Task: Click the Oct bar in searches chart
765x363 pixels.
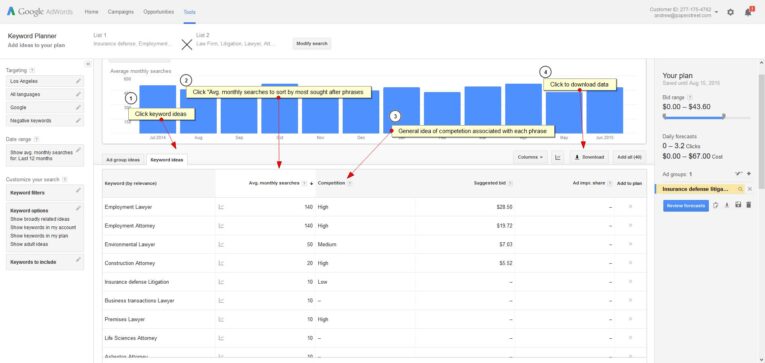Action: (280, 108)
